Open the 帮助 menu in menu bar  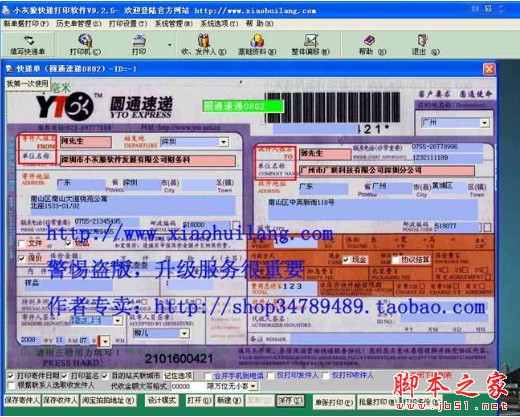coord(260,24)
